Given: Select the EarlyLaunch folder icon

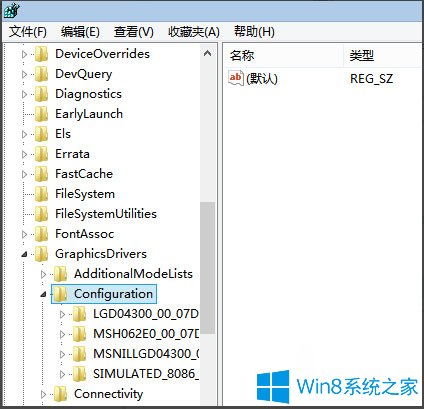Looking at the screenshot, I should tap(42, 114).
